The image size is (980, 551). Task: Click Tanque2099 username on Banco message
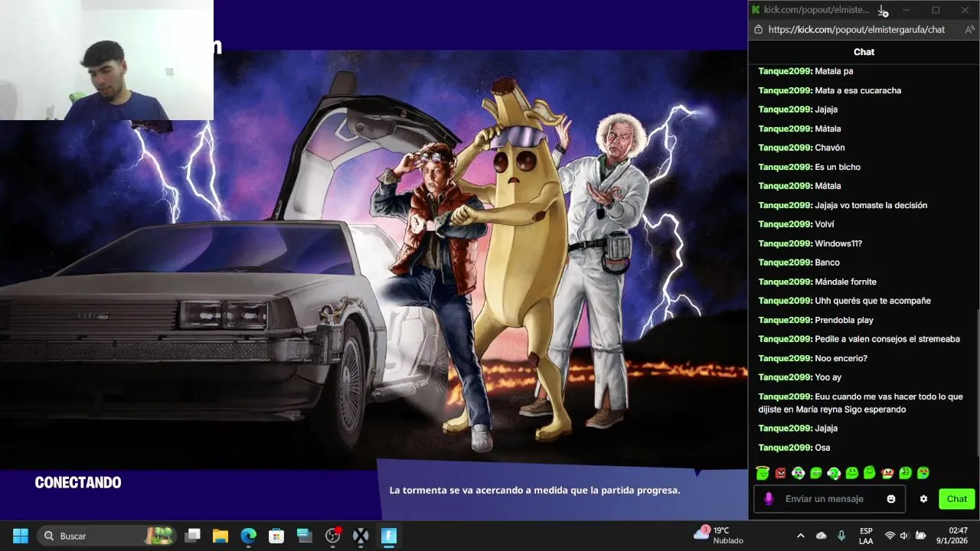point(786,262)
